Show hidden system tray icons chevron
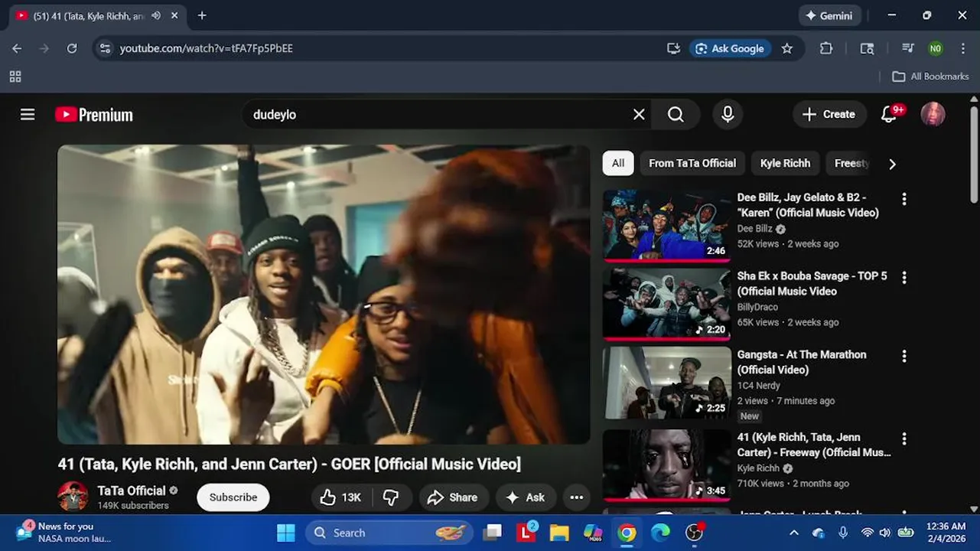 794,533
